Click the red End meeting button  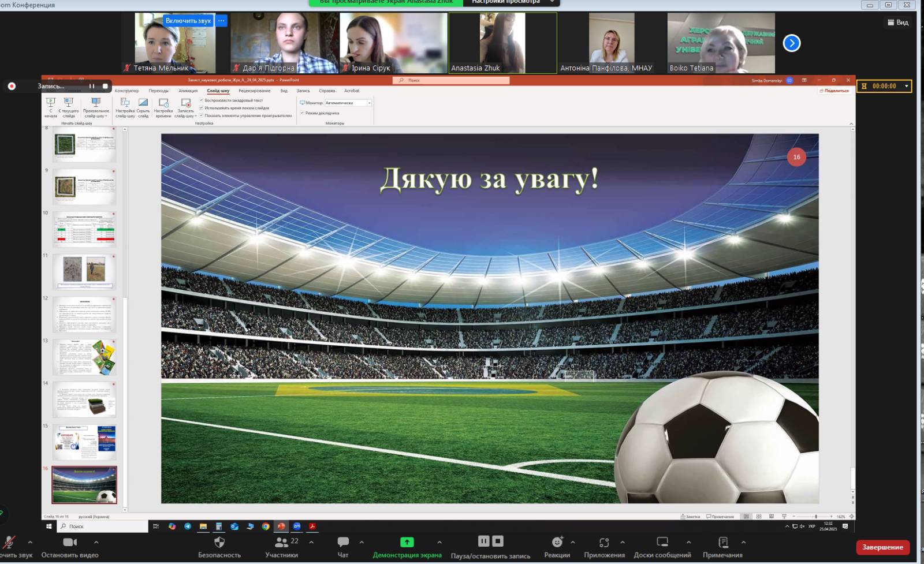(x=882, y=547)
